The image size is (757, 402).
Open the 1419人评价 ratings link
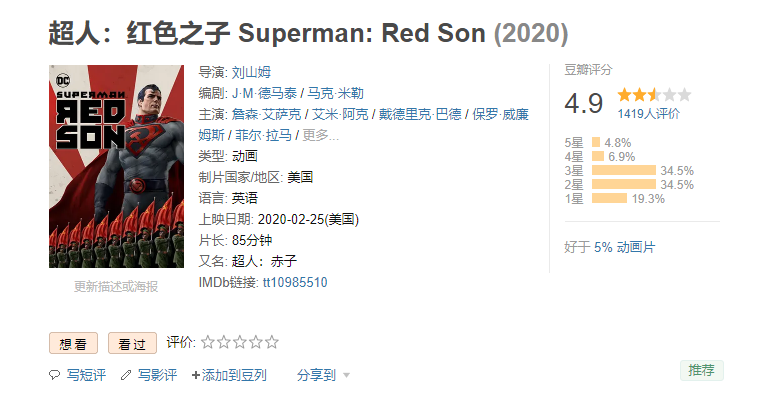pyautogui.click(x=648, y=113)
